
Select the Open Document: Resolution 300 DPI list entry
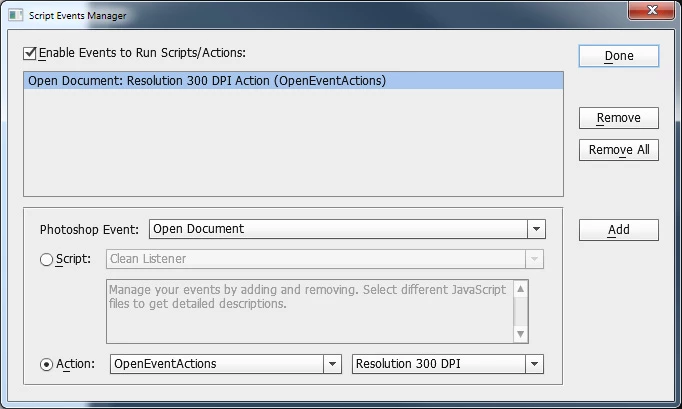point(294,81)
